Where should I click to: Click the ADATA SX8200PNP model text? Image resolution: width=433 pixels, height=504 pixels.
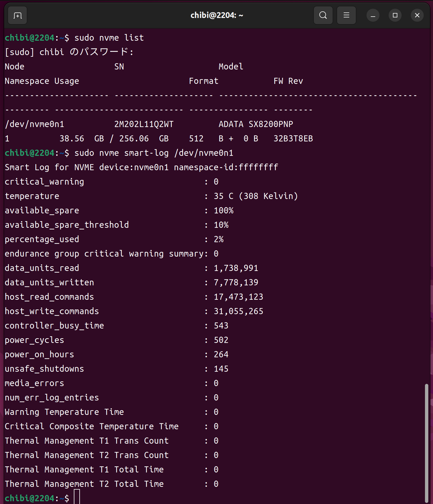point(255,124)
